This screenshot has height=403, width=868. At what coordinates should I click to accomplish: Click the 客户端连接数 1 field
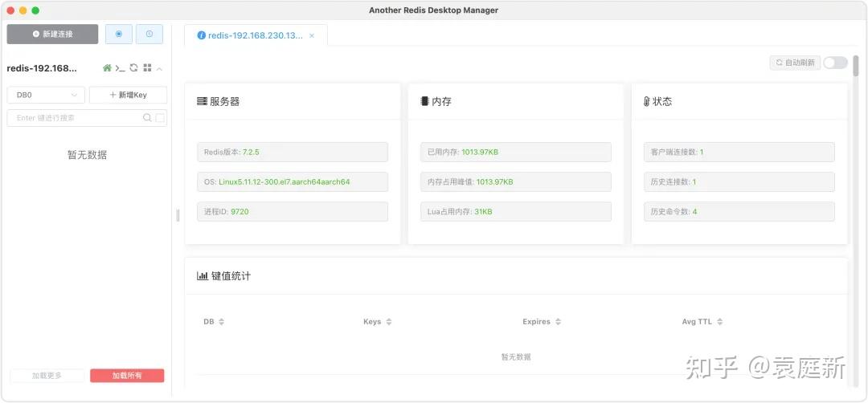coord(739,152)
